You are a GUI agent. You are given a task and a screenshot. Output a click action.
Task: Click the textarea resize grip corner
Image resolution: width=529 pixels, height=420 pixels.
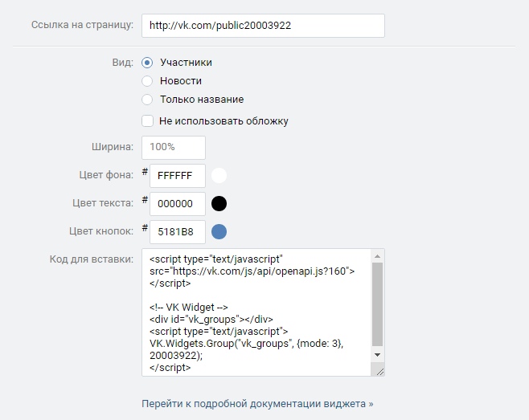(x=379, y=372)
